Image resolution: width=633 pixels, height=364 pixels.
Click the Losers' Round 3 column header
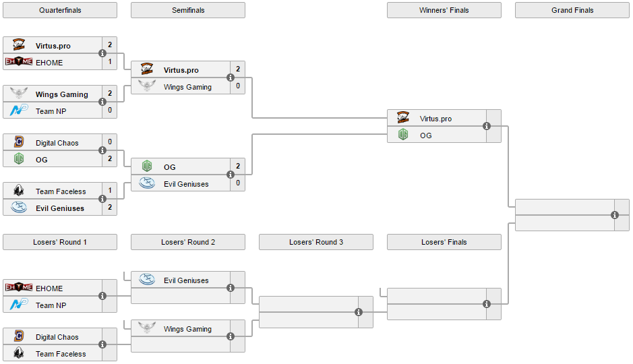pos(316,242)
